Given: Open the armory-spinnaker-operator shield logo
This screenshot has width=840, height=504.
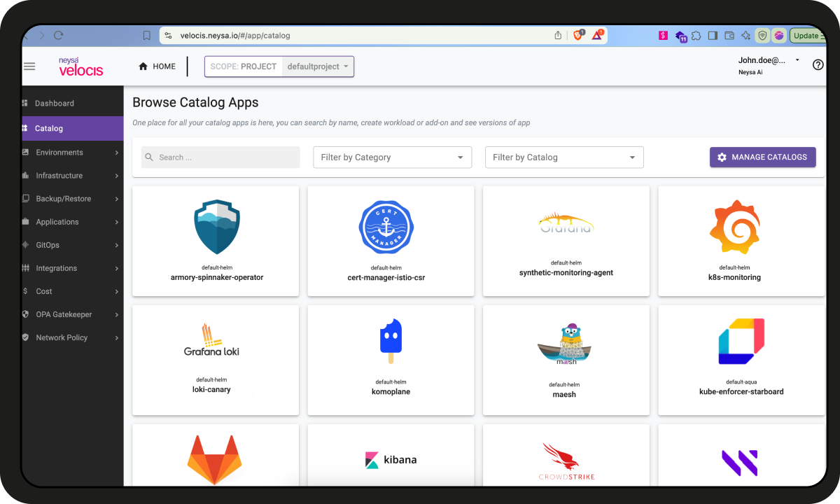Looking at the screenshot, I should tap(216, 227).
